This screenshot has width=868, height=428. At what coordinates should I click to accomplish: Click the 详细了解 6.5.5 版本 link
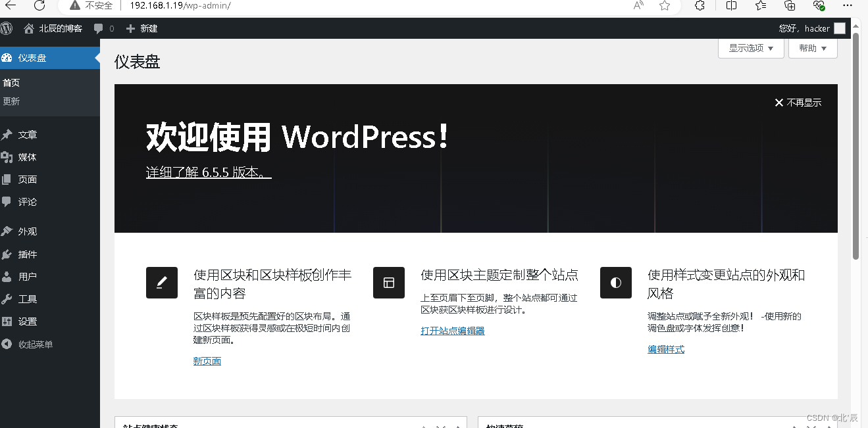click(x=209, y=172)
